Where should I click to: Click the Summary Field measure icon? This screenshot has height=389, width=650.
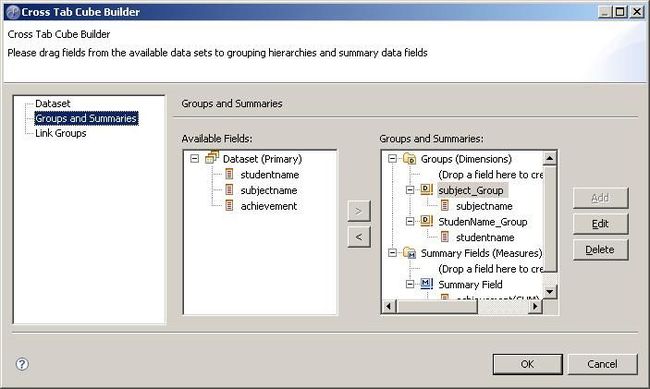click(427, 284)
